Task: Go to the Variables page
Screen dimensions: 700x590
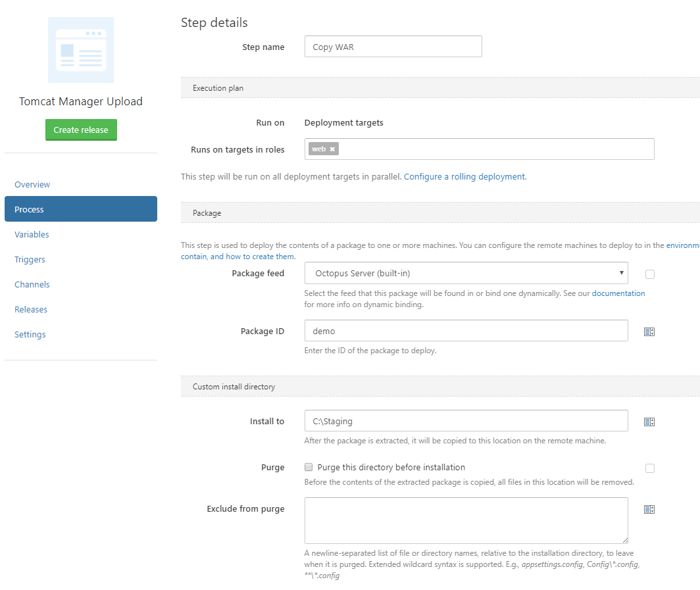Action: coord(32,235)
